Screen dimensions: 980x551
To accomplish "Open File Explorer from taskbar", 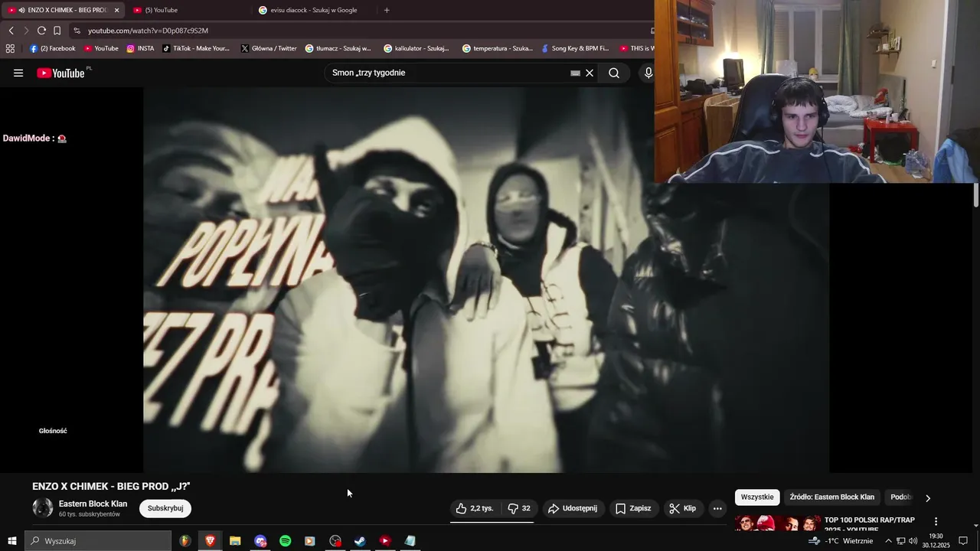I will [235, 541].
